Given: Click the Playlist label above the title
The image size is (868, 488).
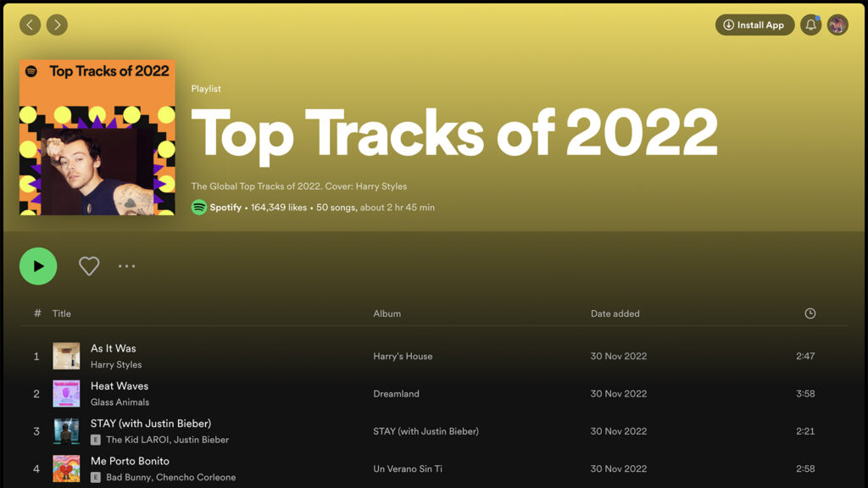Looking at the screenshot, I should (206, 89).
